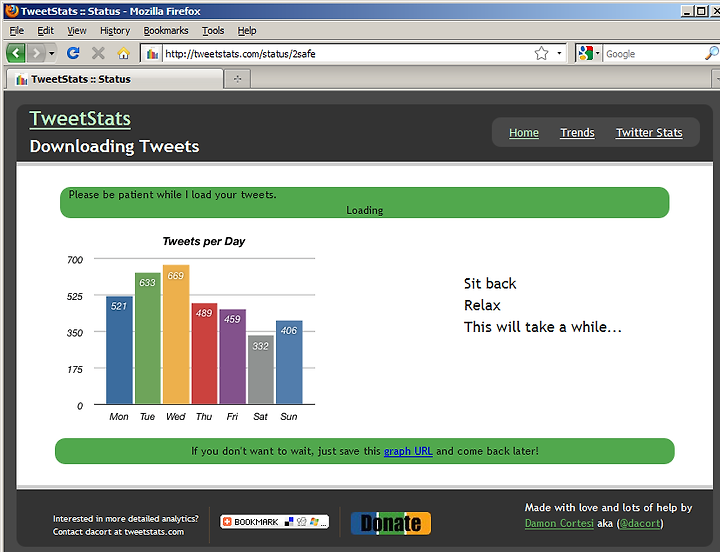Open a new tab with the plus button
The height and width of the screenshot is (552, 720).
point(237,79)
